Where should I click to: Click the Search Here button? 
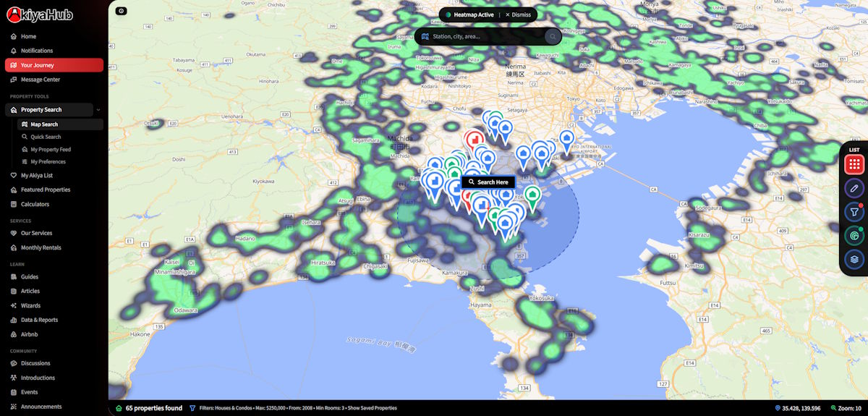488,182
